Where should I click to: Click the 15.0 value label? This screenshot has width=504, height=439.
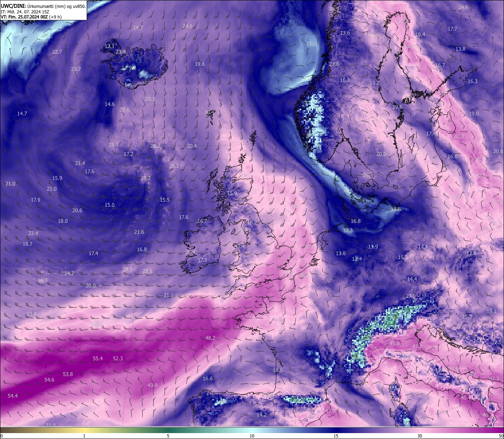point(109,205)
